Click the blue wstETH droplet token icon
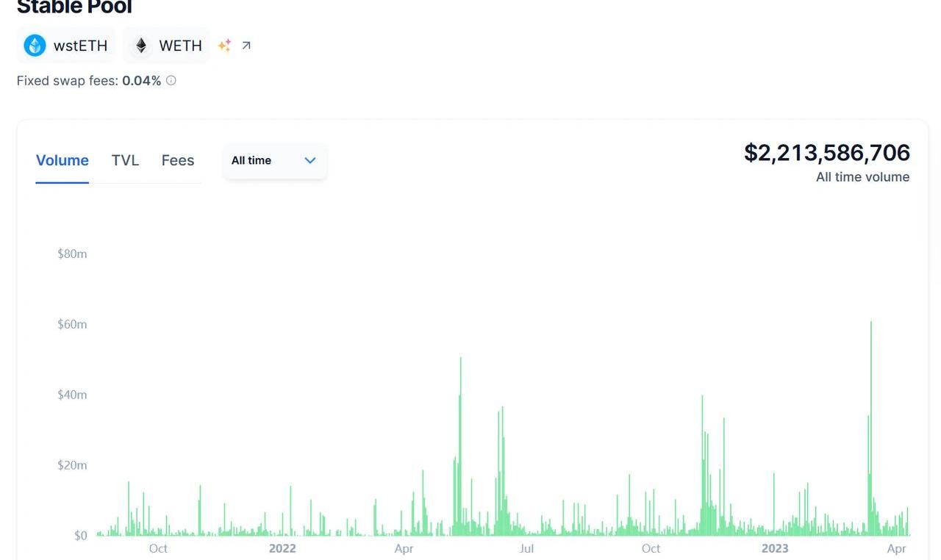941x560 pixels. click(35, 46)
